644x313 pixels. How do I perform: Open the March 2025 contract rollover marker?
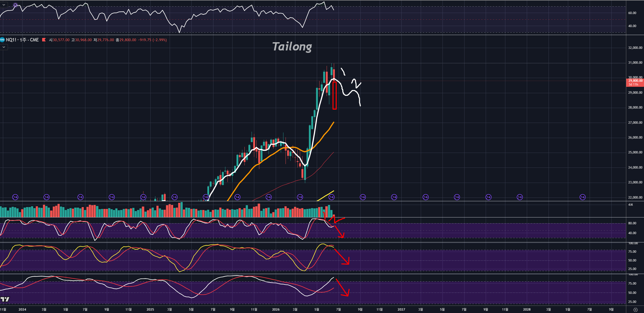174,197
